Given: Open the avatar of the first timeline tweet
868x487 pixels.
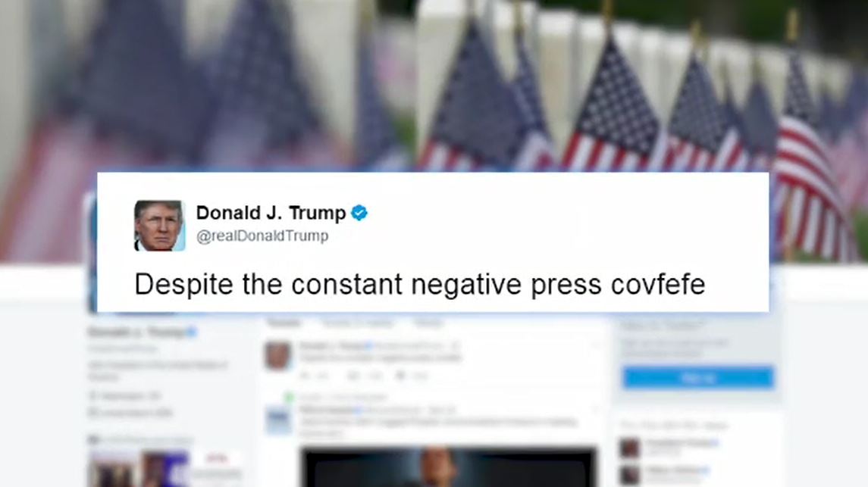Looking at the screenshot, I should click(278, 355).
